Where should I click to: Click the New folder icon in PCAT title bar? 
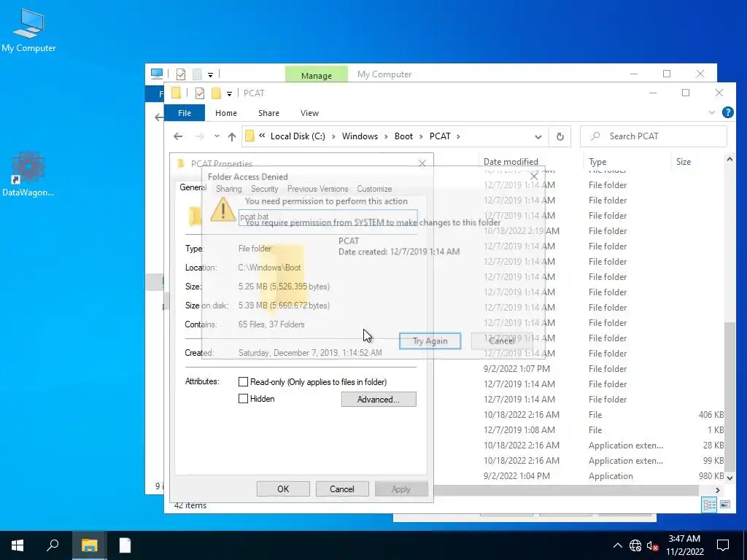point(216,93)
